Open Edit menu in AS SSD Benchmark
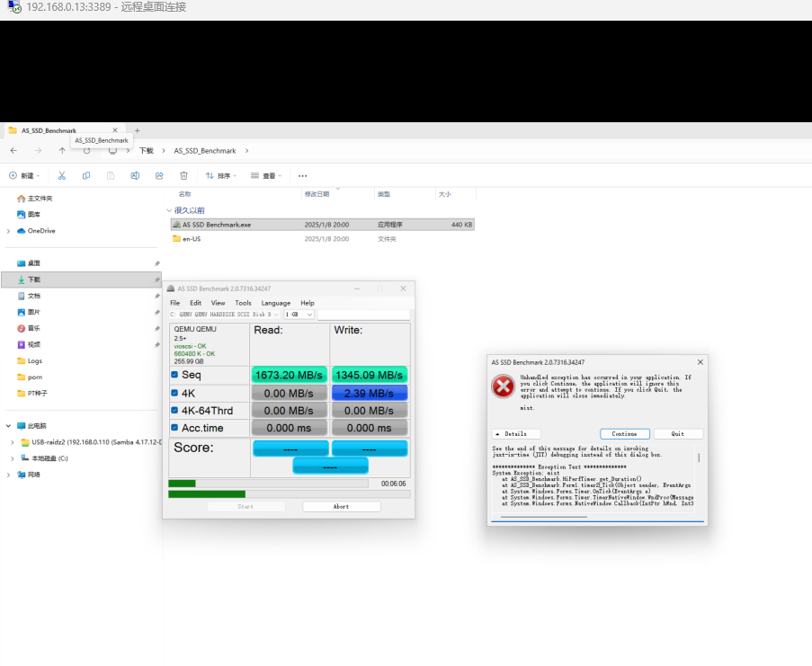 point(195,303)
